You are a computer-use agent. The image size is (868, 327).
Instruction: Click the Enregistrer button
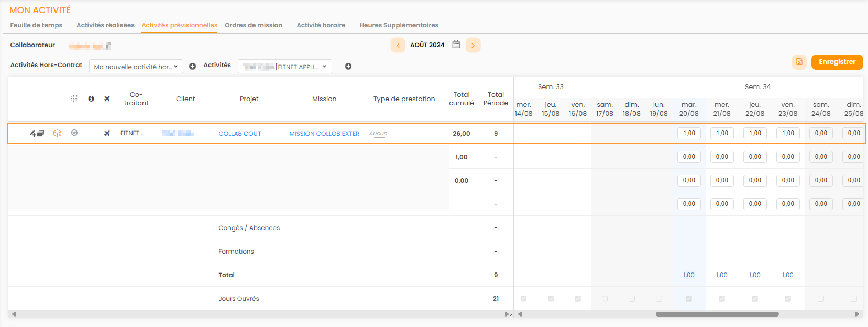tap(837, 62)
